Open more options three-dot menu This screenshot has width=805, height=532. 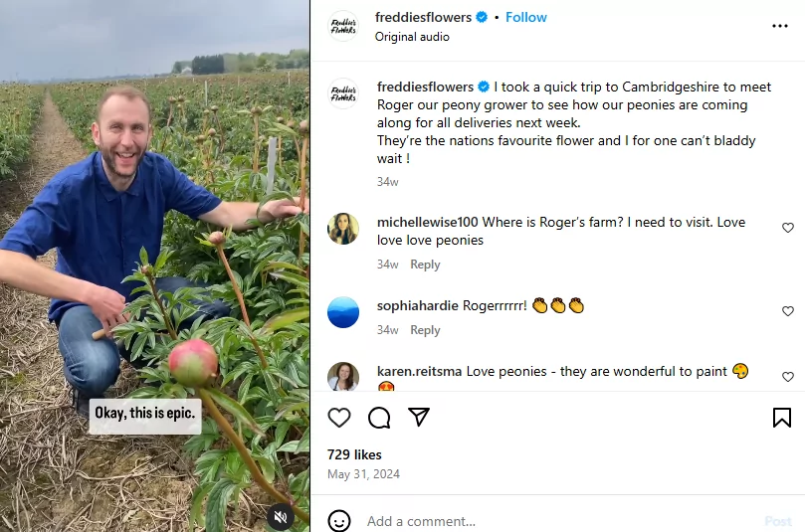(780, 26)
